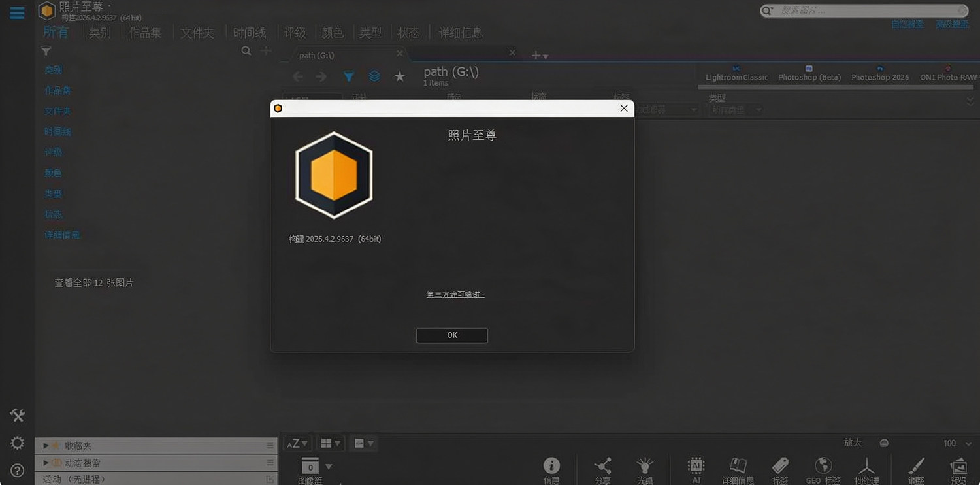This screenshot has height=485, width=980.
Task: Open the 类型 filter dropdown
Action: (x=736, y=110)
